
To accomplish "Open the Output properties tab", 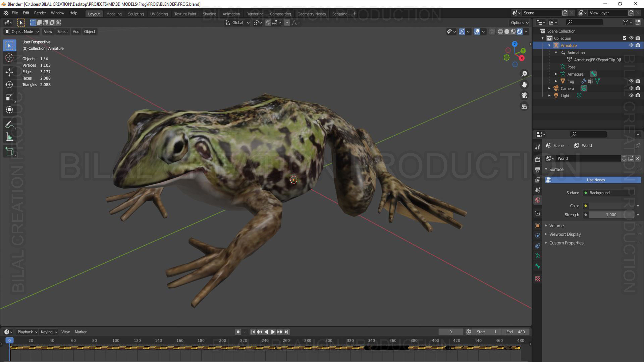I will point(538,170).
